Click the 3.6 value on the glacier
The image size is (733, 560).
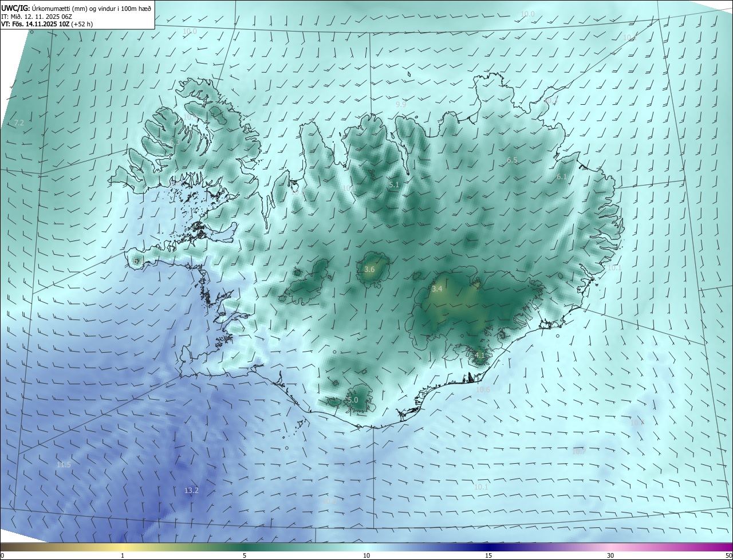click(369, 269)
